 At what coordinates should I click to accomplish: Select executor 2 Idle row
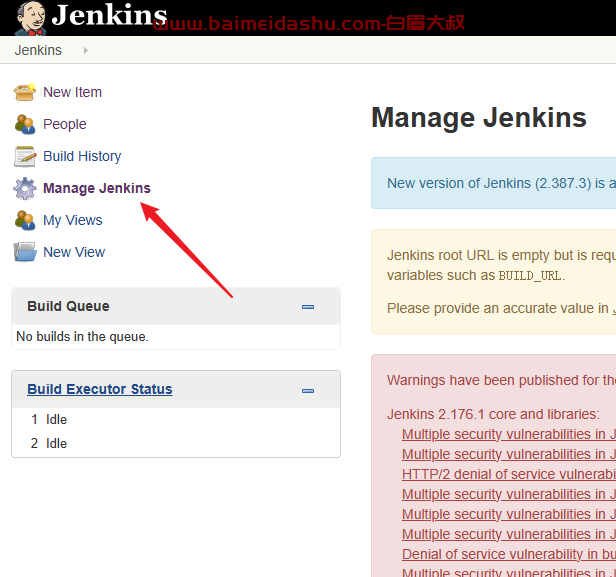[x=176, y=443]
